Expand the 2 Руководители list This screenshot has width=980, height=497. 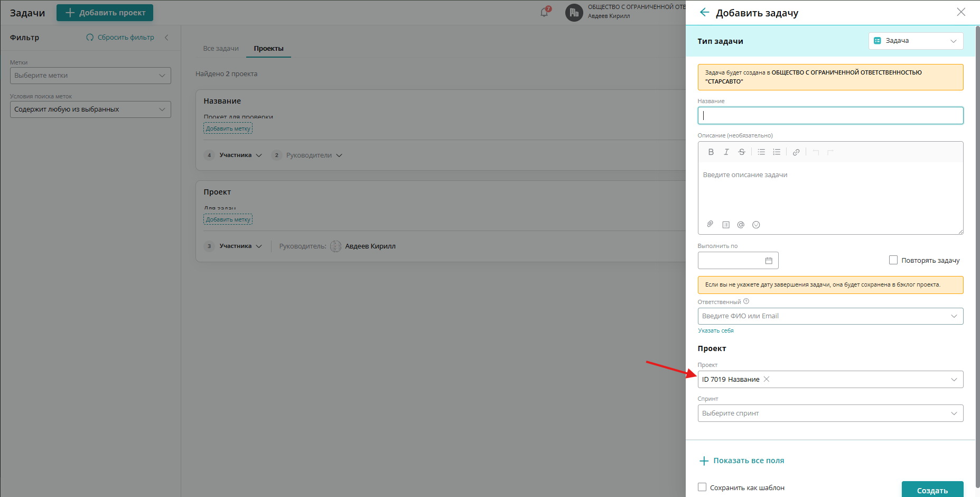click(307, 155)
